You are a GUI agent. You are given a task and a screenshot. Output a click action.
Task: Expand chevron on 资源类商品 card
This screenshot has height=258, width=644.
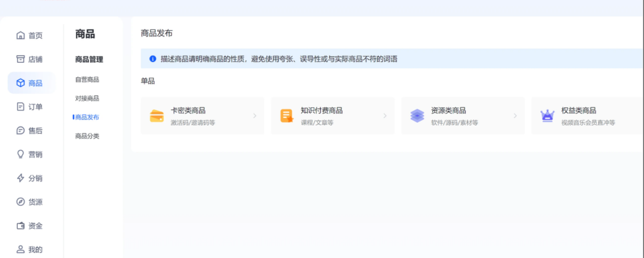515,116
